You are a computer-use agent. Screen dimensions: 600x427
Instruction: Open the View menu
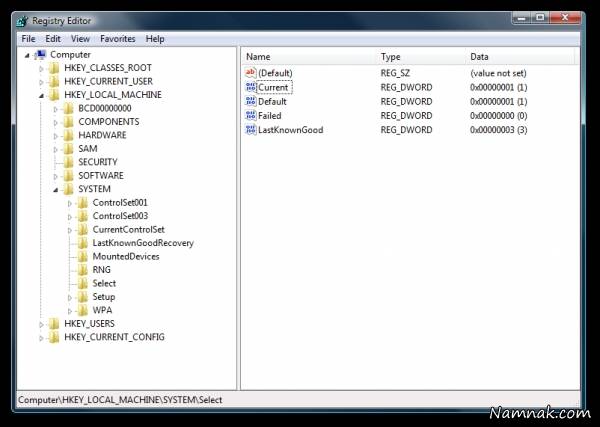(x=80, y=38)
